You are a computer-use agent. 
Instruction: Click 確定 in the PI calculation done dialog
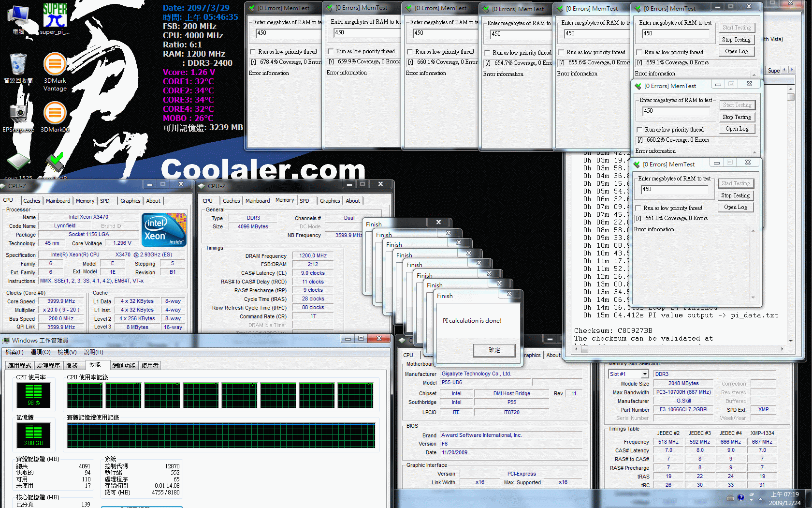click(x=494, y=350)
